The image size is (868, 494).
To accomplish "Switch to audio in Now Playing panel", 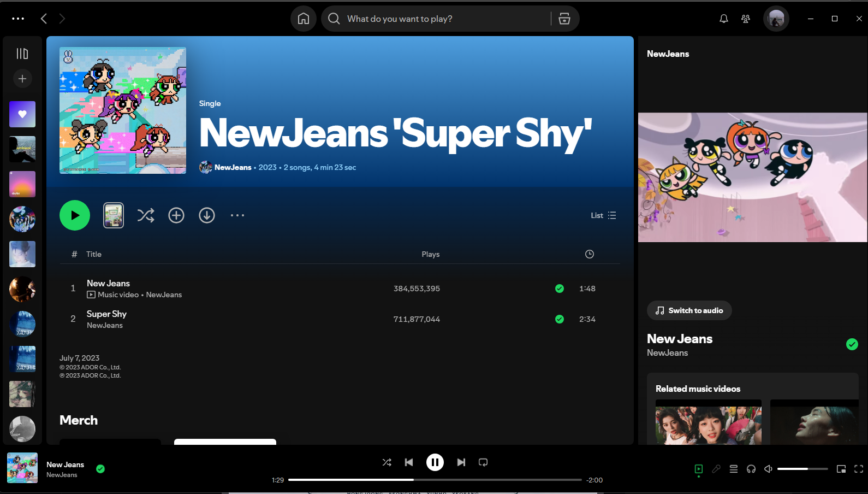I will pos(689,310).
